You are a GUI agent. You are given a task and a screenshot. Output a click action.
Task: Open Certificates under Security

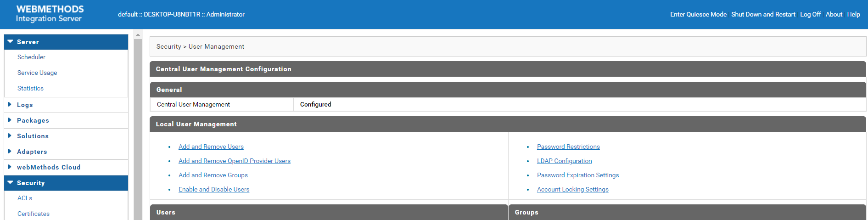(x=34, y=214)
